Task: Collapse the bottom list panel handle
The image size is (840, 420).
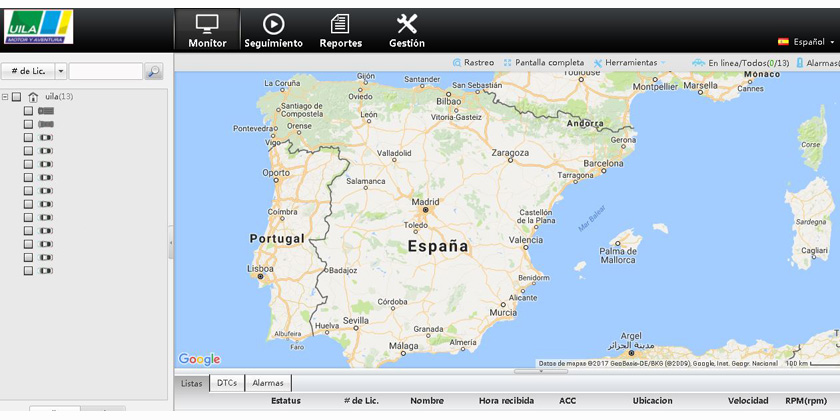Action: [x=541, y=371]
